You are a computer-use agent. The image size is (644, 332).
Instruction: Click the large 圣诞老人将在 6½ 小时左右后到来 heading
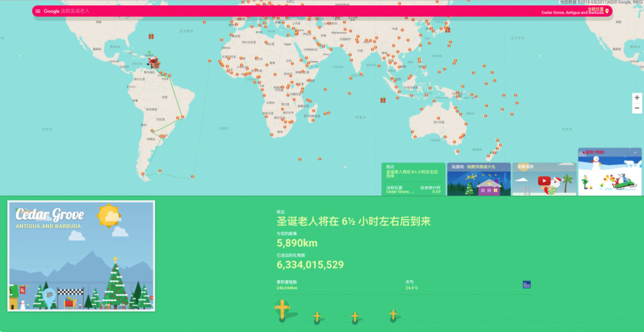tap(354, 222)
